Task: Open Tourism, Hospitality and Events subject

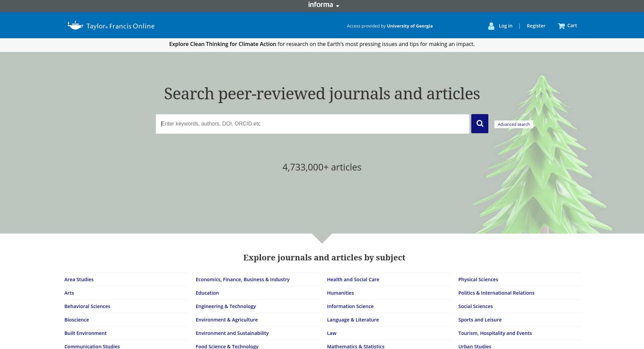Action: click(495, 333)
